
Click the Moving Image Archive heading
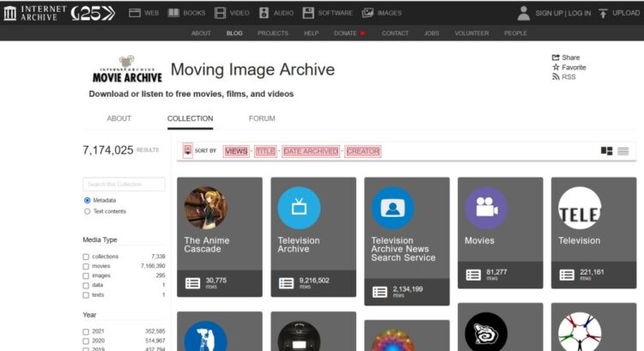click(252, 70)
